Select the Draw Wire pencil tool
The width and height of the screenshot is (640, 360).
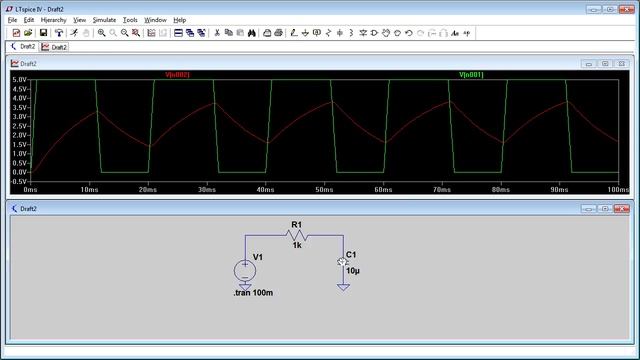pyautogui.click(x=294, y=33)
